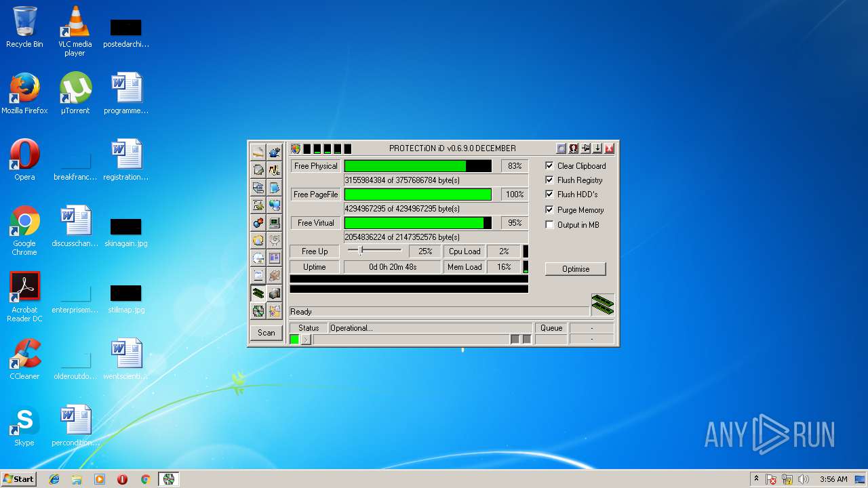Open the green wheel sidebar icon
The image size is (868, 488).
point(258,311)
